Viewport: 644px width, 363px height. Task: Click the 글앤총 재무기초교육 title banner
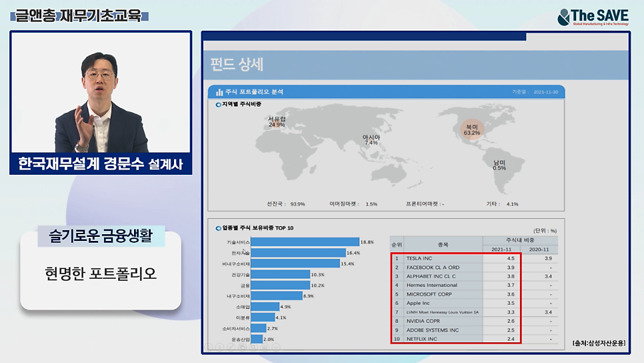[79, 16]
